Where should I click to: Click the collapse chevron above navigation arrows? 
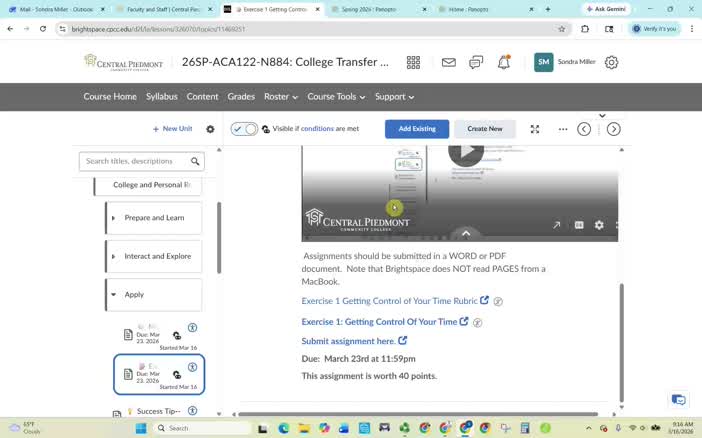tap(602, 116)
